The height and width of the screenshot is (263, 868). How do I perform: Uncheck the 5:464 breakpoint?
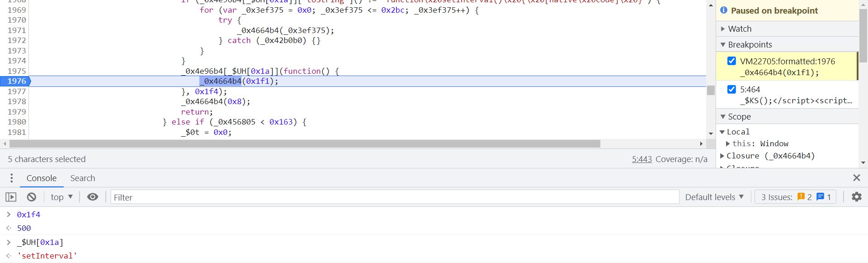click(731, 89)
